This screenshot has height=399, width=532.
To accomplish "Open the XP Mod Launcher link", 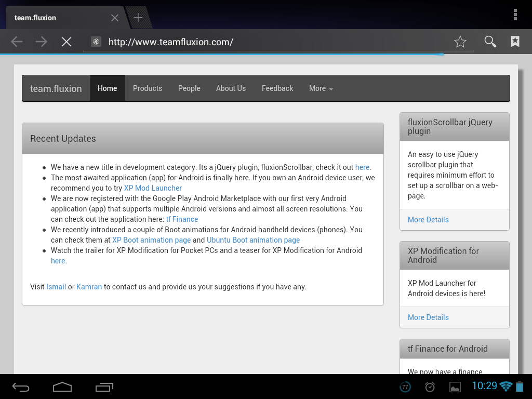I will [153, 188].
